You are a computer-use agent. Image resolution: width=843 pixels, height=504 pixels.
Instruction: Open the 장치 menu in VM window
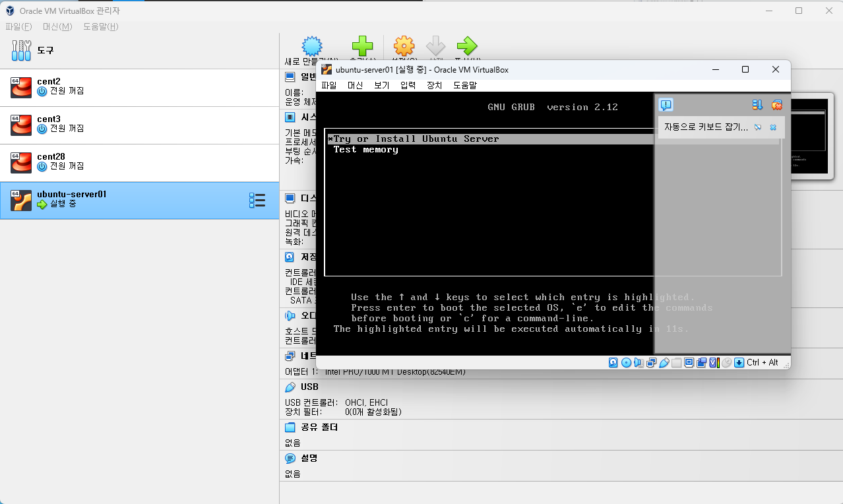click(x=435, y=85)
